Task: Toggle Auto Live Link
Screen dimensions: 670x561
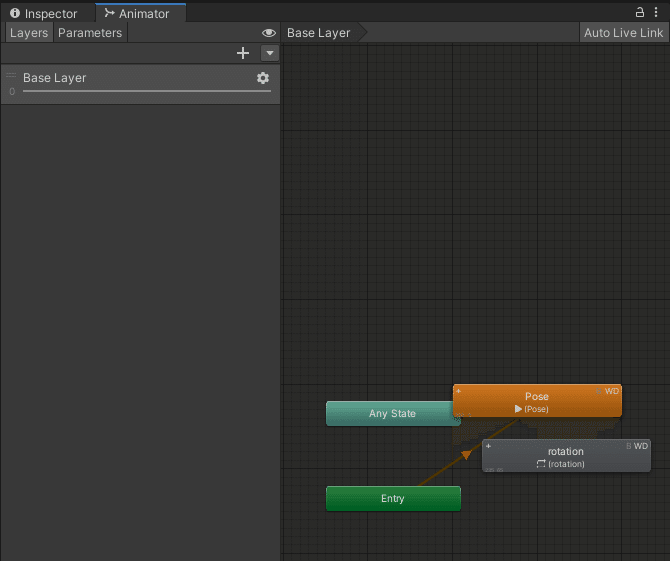Action: [x=623, y=33]
